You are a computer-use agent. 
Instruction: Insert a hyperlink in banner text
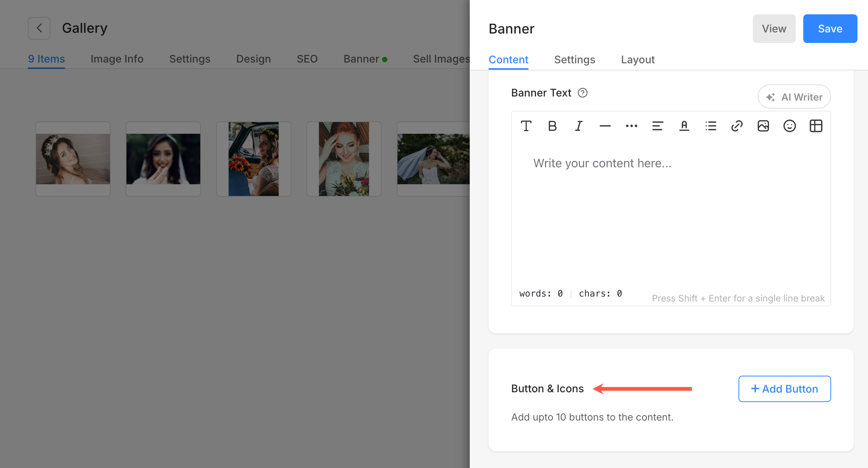(737, 126)
